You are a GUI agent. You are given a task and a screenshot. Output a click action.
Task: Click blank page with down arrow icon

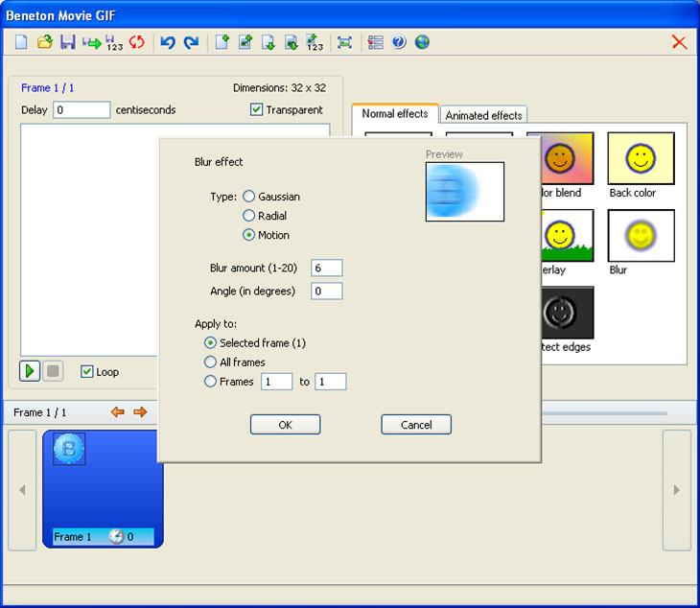pyautogui.click(x=268, y=42)
